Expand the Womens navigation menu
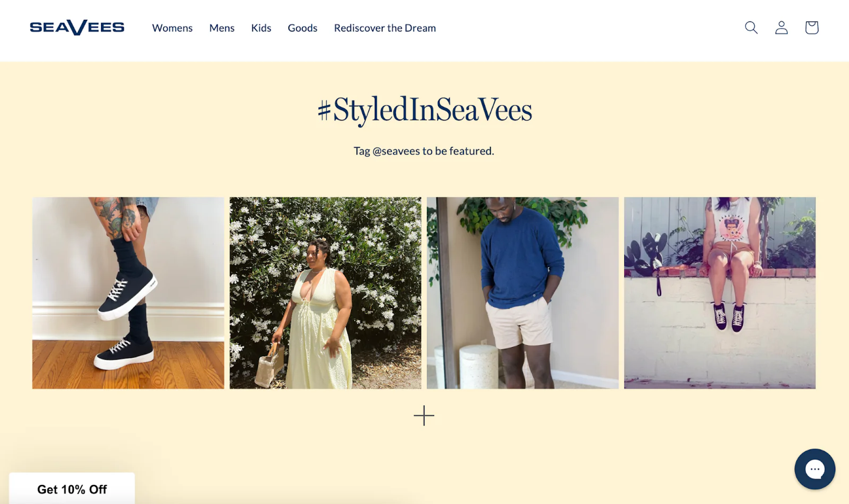 pos(172,26)
